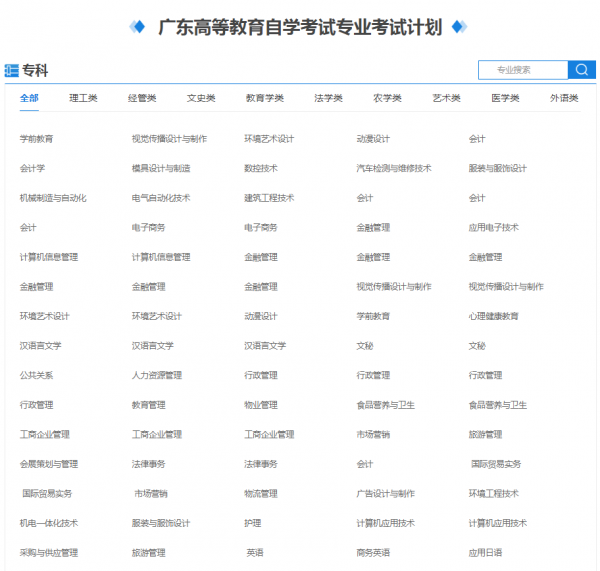Open the 商务英语 major
Image resolution: width=600 pixels, height=571 pixels.
(x=373, y=553)
